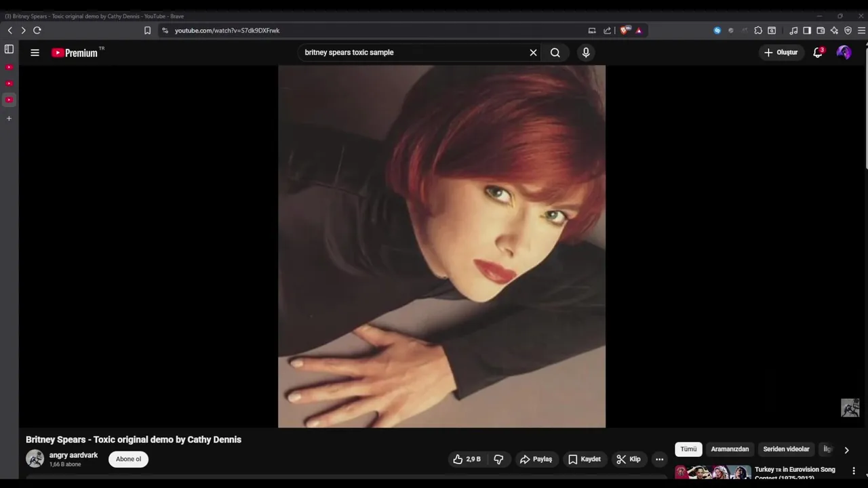Click the video title Britney Spears - Toxic original demo
This screenshot has width=868, height=488.
134,440
